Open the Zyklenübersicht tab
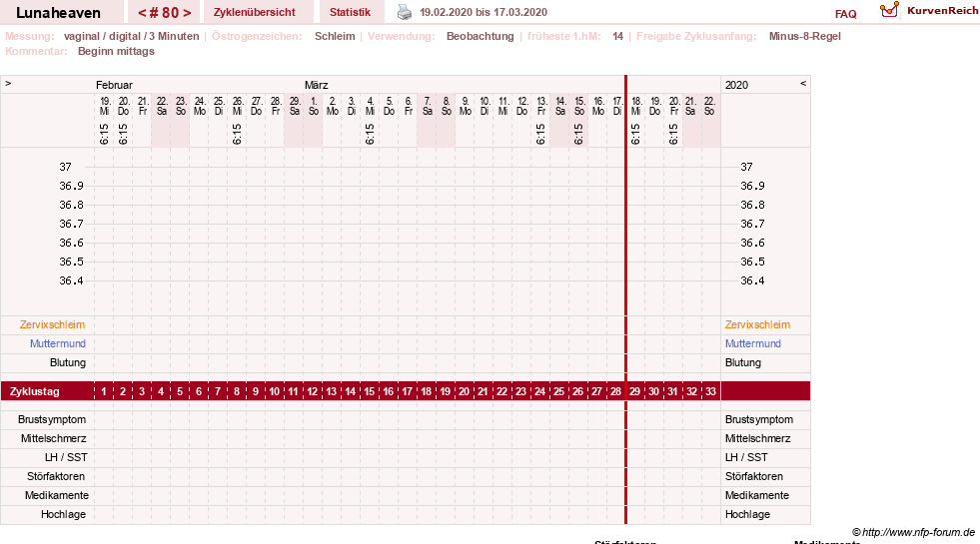This screenshot has width=980, height=544. pos(255,12)
